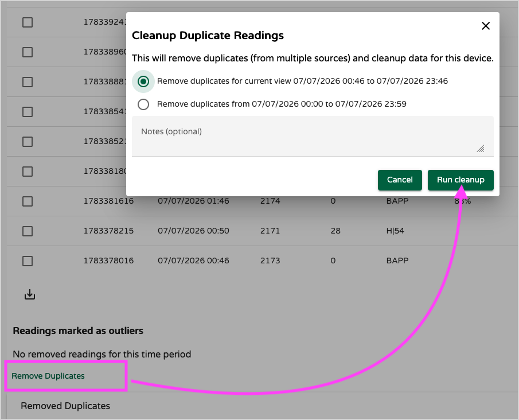The height and width of the screenshot is (420, 519).
Task: Tick checkbox in row starting 17833896
Action: pos(28,52)
